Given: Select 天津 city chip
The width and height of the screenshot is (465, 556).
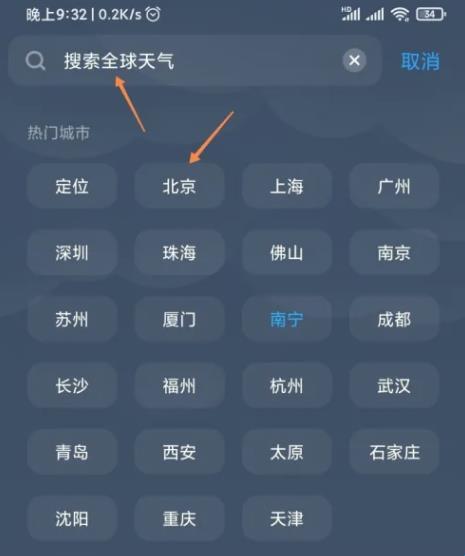Looking at the screenshot, I should pyautogui.click(x=287, y=518).
